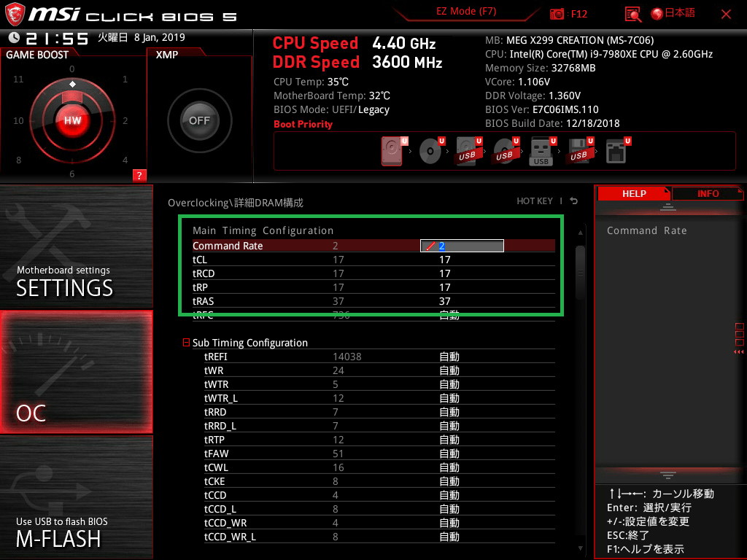Image resolution: width=747 pixels, height=560 pixels.
Task: Select the tWR 自動 setting
Action: (x=449, y=370)
